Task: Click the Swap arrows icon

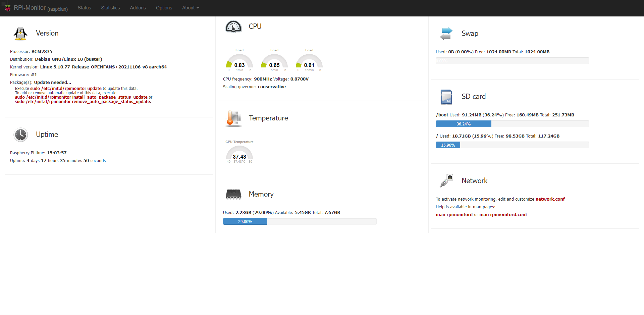Action: (x=446, y=34)
